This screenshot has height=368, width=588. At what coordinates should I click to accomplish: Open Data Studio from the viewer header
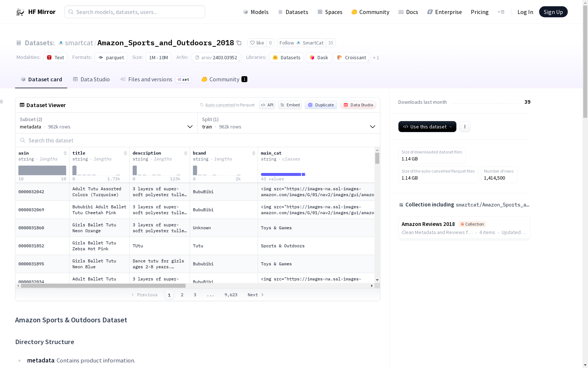point(358,105)
